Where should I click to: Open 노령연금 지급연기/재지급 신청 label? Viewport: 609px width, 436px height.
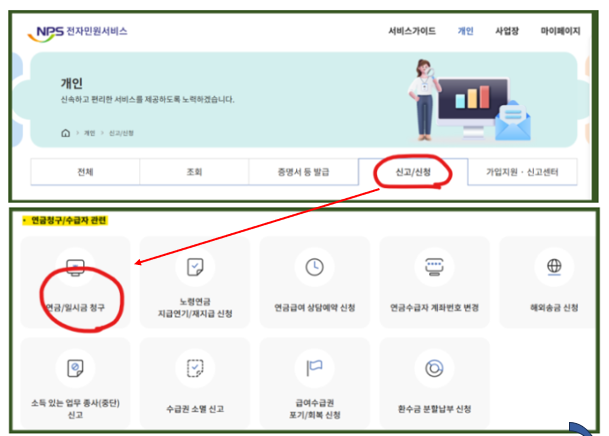click(195, 308)
